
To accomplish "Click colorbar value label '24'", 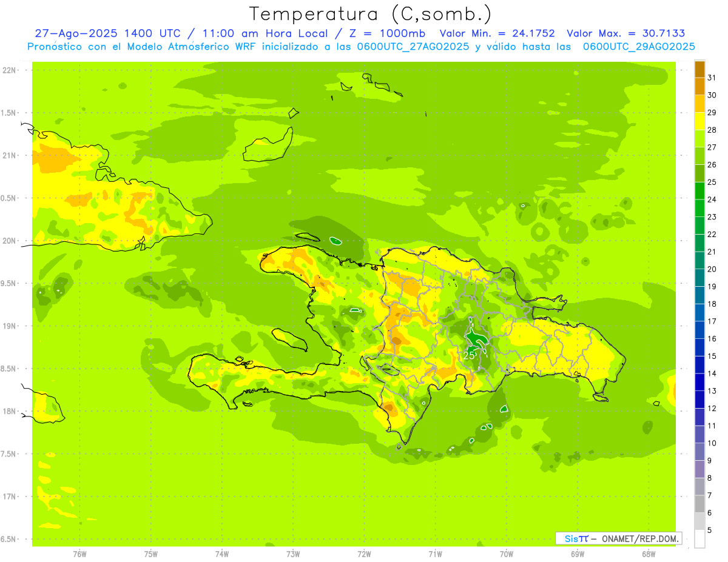I will (x=712, y=199).
